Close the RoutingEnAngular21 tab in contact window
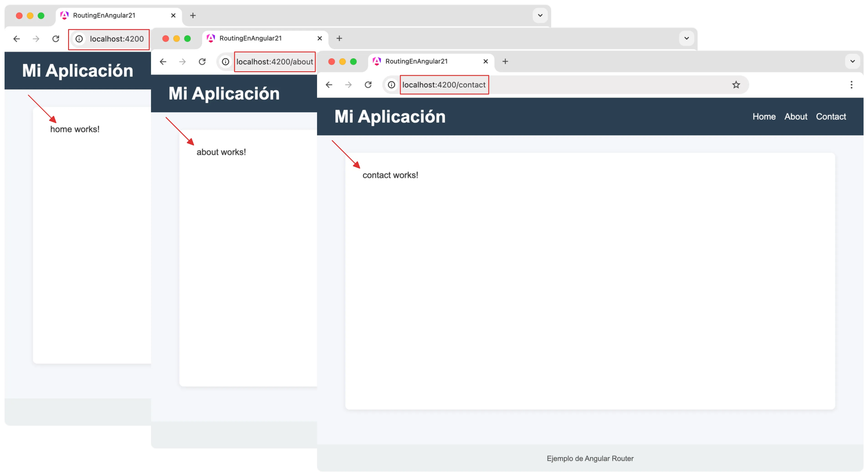 486,61
